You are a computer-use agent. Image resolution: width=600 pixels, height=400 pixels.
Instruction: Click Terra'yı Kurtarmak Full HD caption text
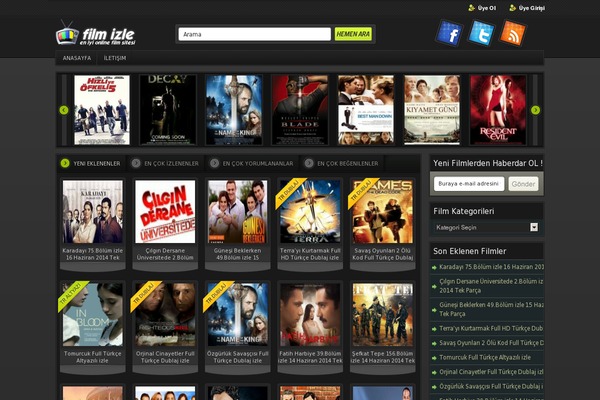tap(310, 254)
